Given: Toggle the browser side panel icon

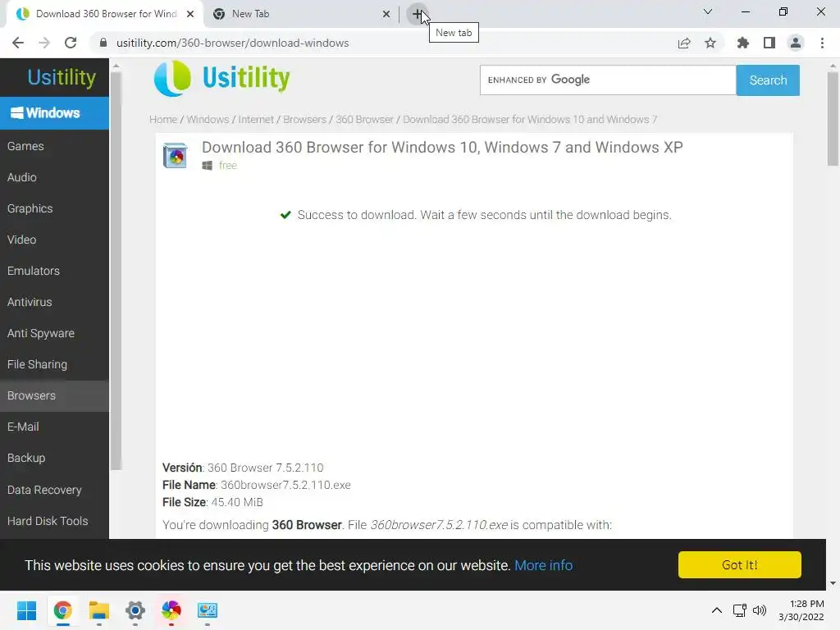Looking at the screenshot, I should coord(769,43).
